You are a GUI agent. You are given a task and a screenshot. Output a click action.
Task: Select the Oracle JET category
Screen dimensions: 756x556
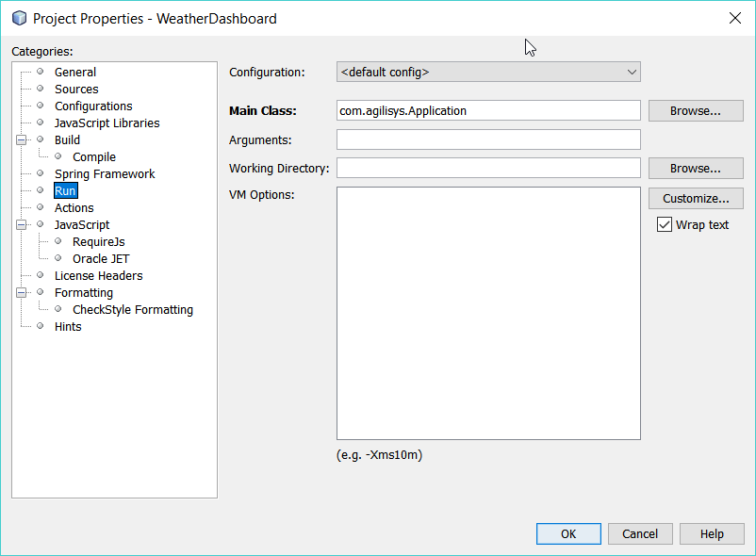pyautogui.click(x=101, y=259)
